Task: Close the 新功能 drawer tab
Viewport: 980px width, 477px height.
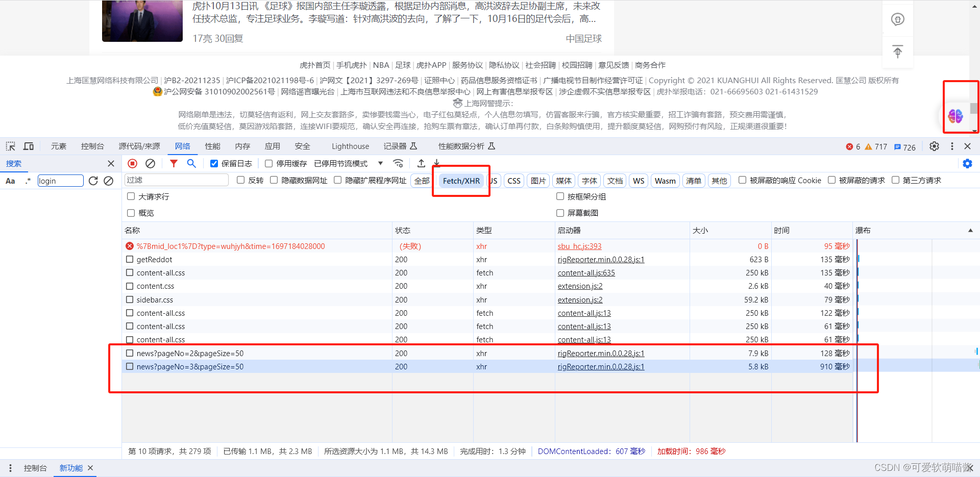Action: [90, 468]
